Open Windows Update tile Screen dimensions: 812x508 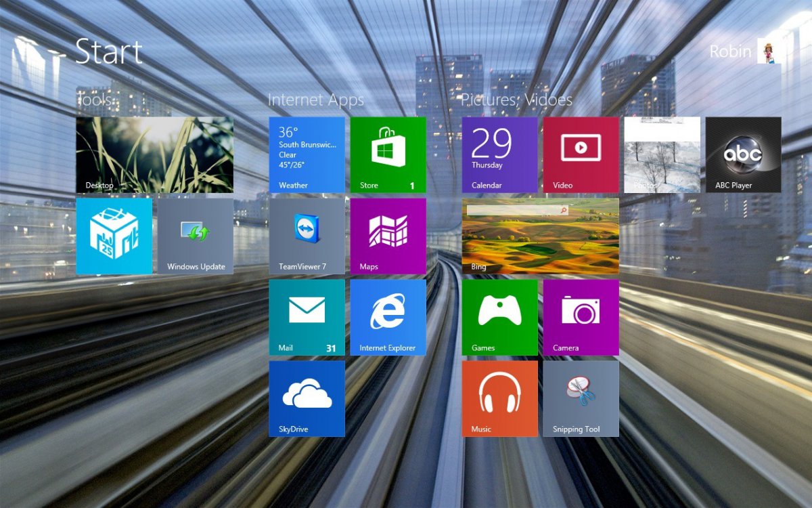195,236
